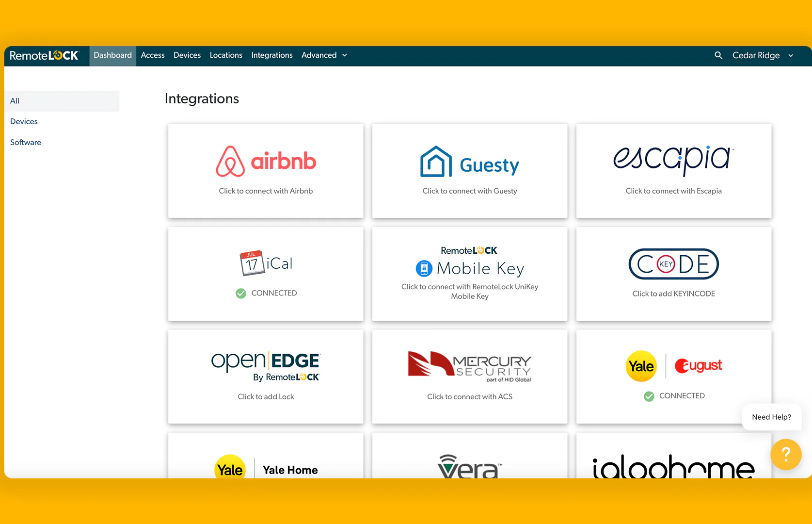Click the KEY CODE logo

(673, 264)
